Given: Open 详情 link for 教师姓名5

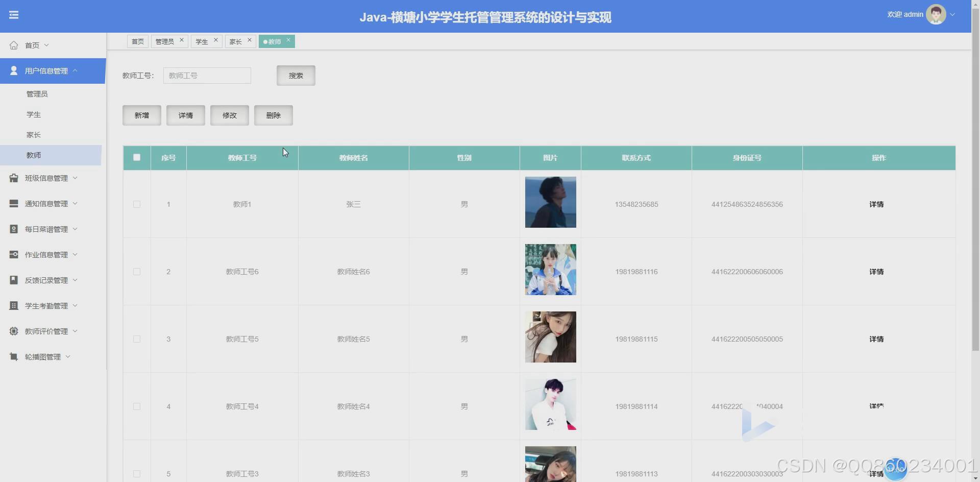Looking at the screenshot, I should pos(876,339).
